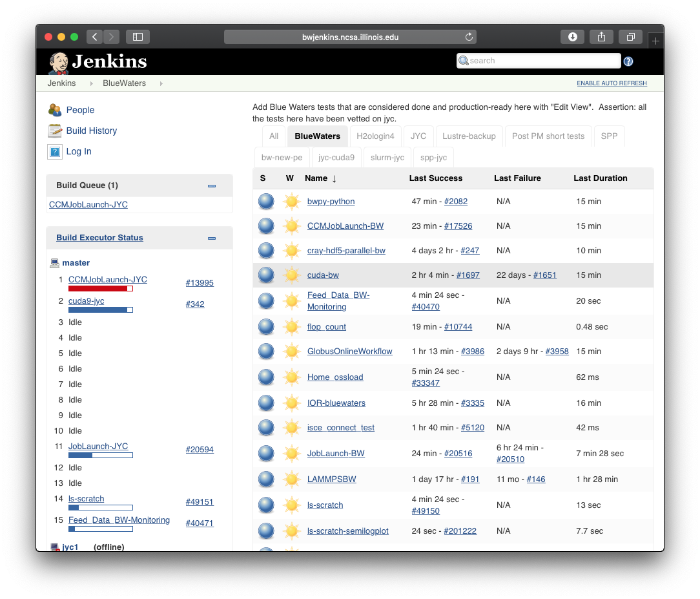
Task: Toggle the Safari sidebar button
Action: click(138, 37)
